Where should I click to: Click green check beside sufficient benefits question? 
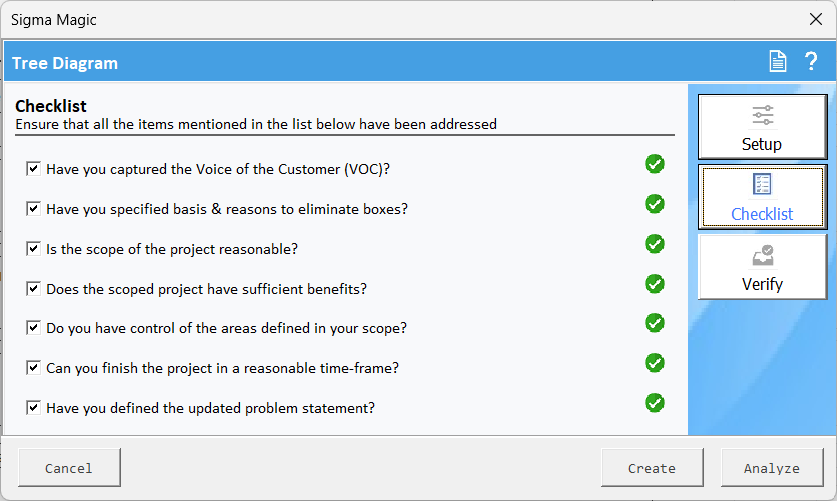pyautogui.click(x=654, y=284)
